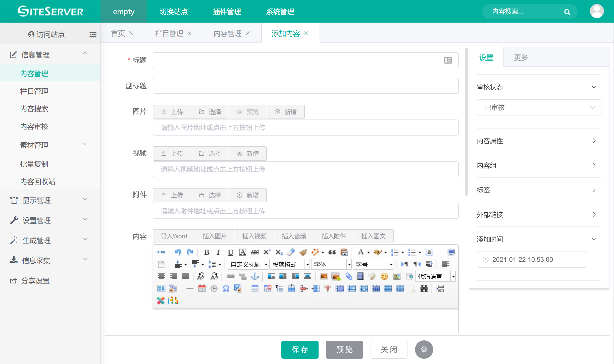Insert an anchor with the anchor icon
614x364 pixels.
[x=255, y=276]
